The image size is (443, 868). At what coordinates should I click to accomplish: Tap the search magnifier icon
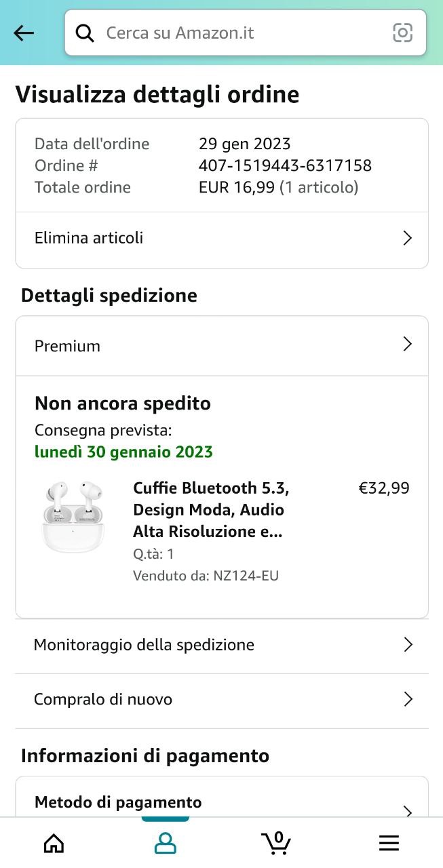[85, 33]
